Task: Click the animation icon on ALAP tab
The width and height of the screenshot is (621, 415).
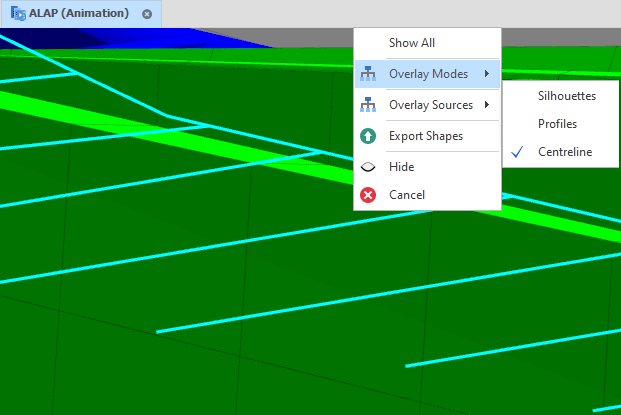Action: coord(18,13)
